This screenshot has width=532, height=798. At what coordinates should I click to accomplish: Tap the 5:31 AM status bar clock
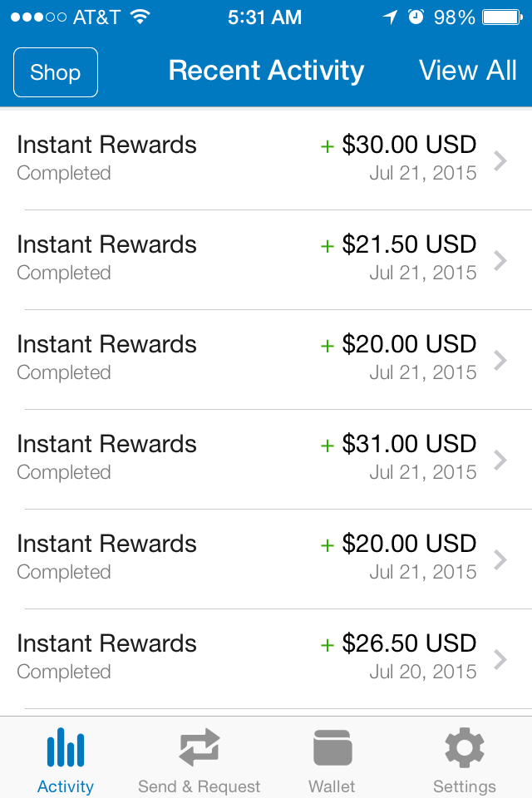click(x=264, y=17)
